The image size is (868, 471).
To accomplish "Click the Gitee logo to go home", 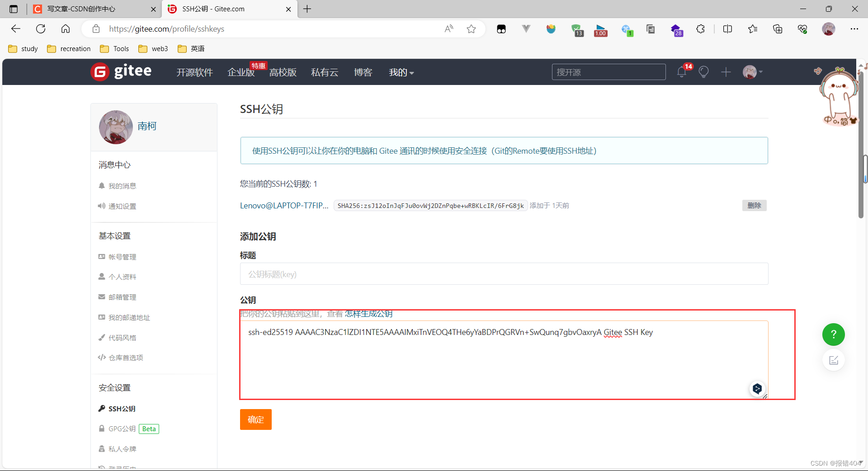I will 121,71.
